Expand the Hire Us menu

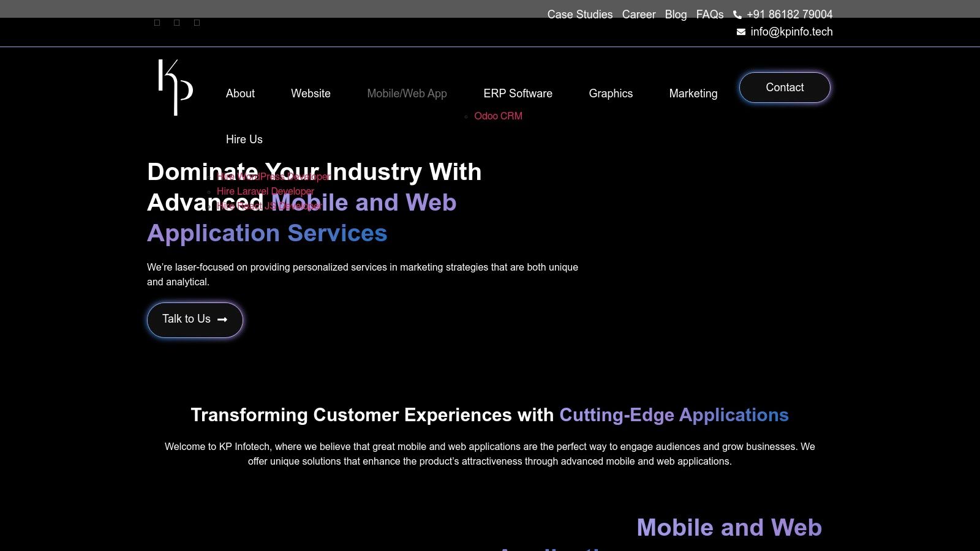[244, 140]
